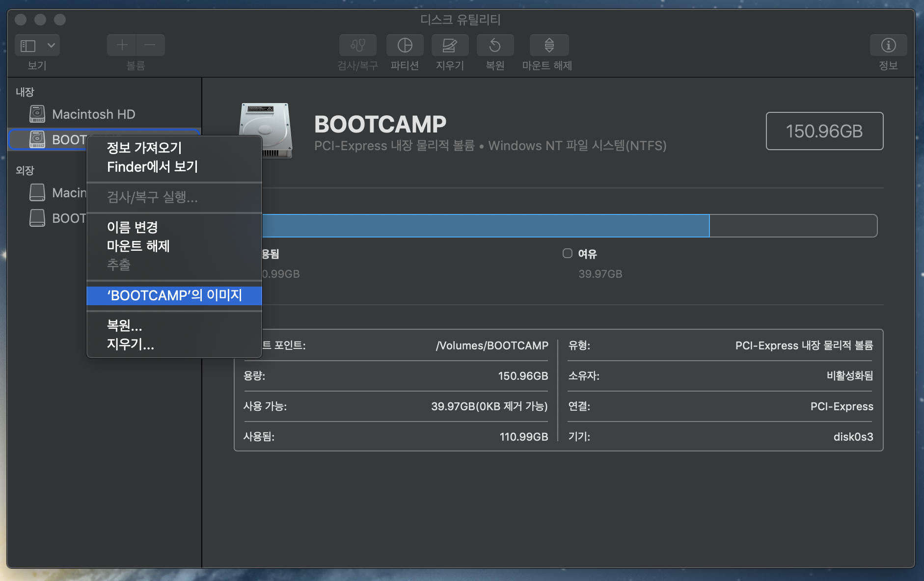This screenshot has height=581, width=924.
Task: Click the 여유 legend swatch
Action: click(568, 253)
